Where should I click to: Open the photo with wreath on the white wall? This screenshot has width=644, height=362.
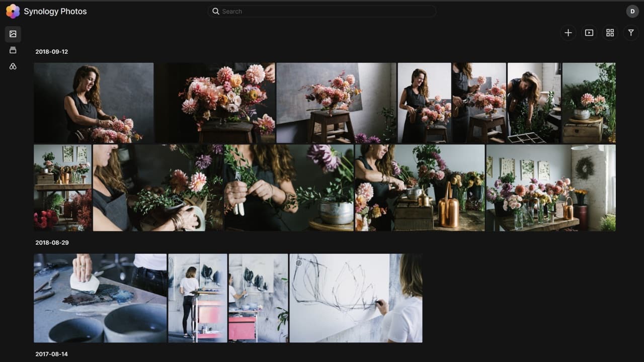[551, 188]
